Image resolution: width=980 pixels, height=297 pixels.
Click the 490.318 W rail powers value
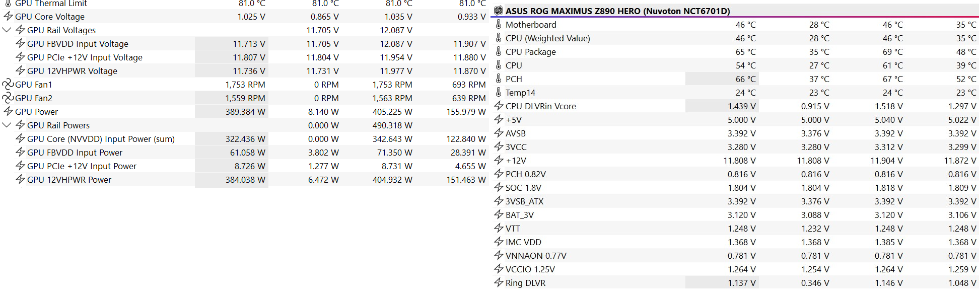pyautogui.click(x=392, y=125)
